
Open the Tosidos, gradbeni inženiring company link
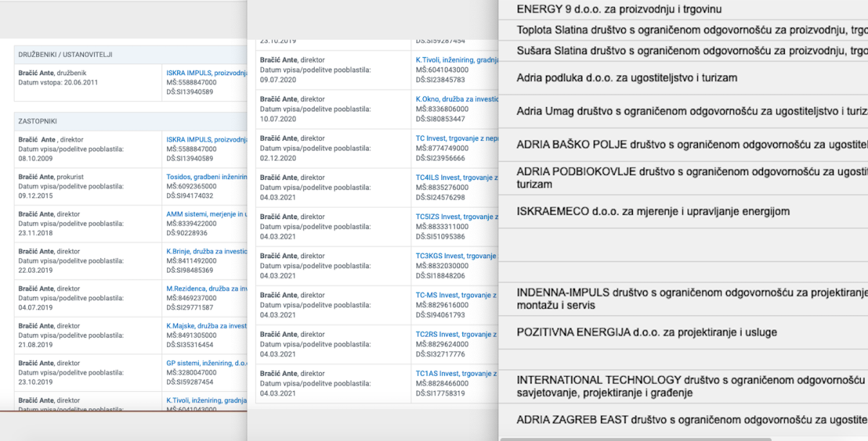click(x=206, y=177)
